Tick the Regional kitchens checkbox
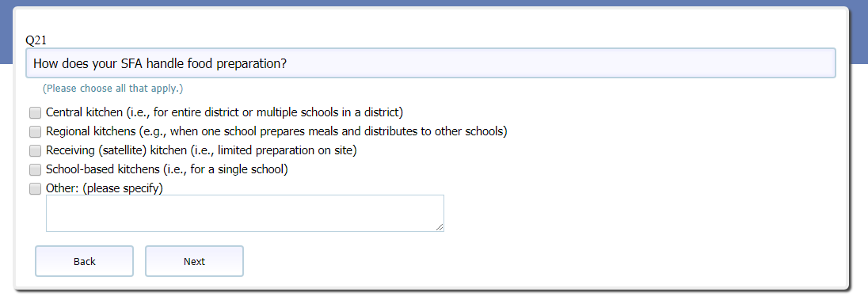This screenshot has width=868, height=307. (x=36, y=131)
